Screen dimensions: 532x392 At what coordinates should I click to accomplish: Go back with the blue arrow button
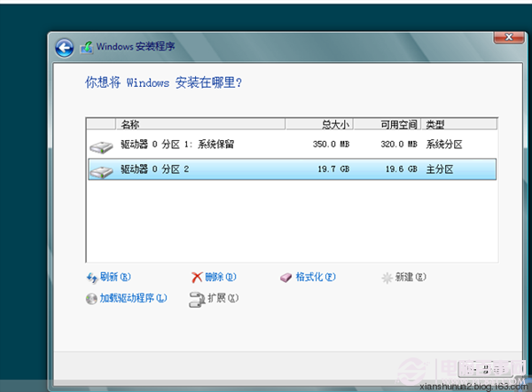tap(65, 48)
